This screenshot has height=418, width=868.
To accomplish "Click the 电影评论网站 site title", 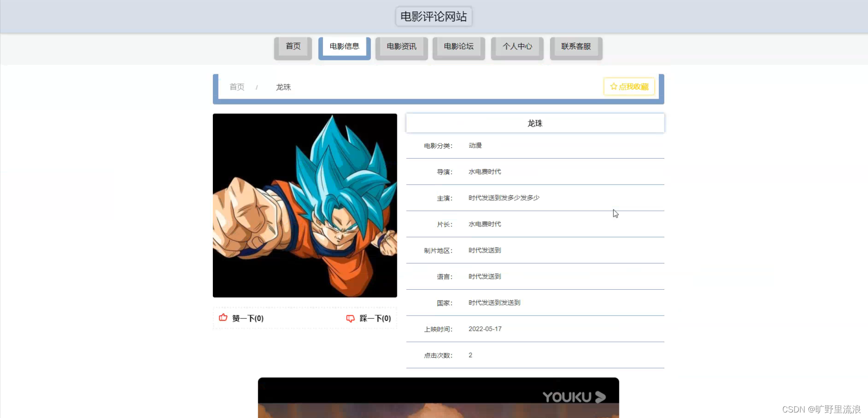I will point(434,16).
